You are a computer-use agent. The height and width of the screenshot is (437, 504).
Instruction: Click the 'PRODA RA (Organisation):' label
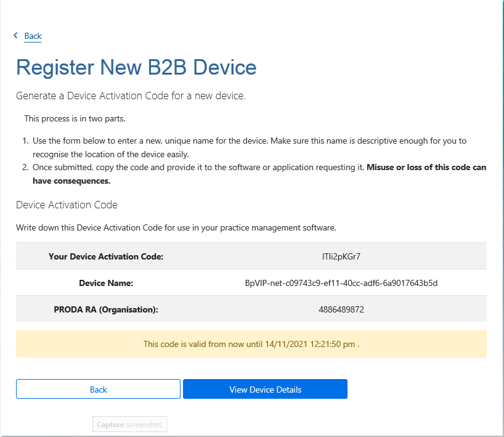click(106, 309)
